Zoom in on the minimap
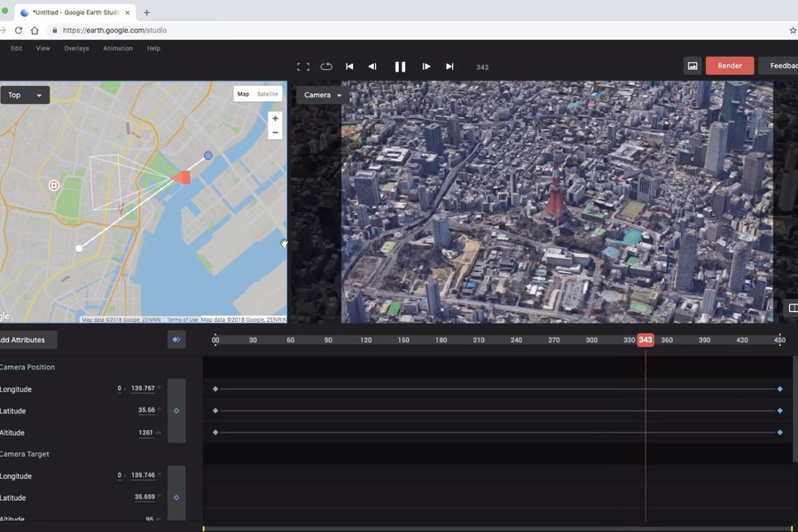 coord(275,119)
